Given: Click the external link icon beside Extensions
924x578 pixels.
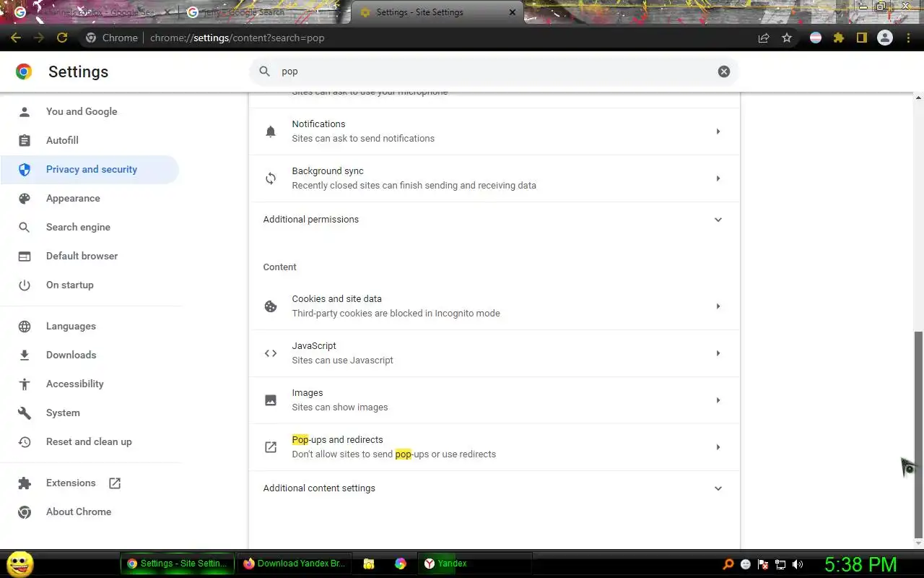Looking at the screenshot, I should point(115,483).
